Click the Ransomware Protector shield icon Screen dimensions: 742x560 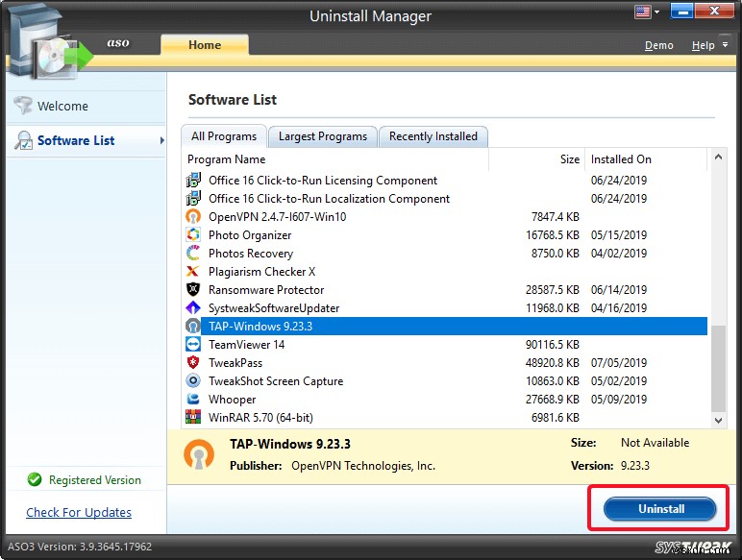click(192, 289)
